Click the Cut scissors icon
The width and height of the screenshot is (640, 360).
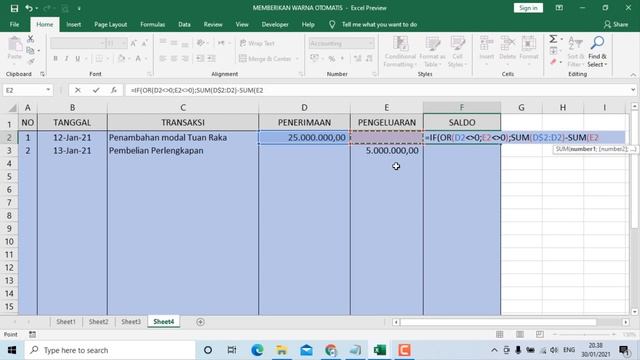[31, 39]
